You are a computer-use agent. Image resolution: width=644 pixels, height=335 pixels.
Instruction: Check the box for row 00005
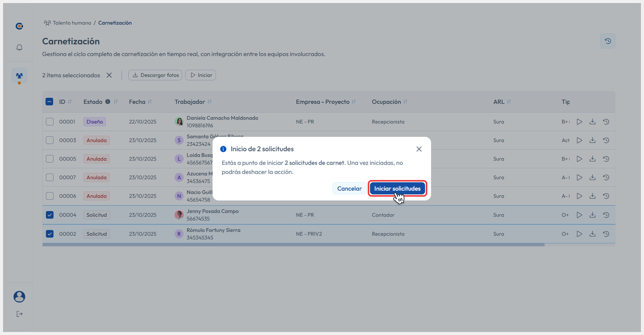pyautogui.click(x=50, y=159)
